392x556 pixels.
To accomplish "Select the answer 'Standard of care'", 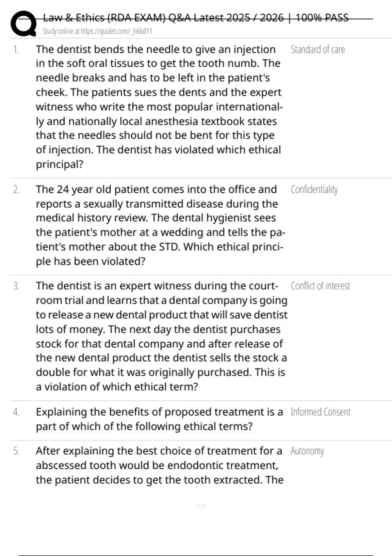I will [x=318, y=50].
